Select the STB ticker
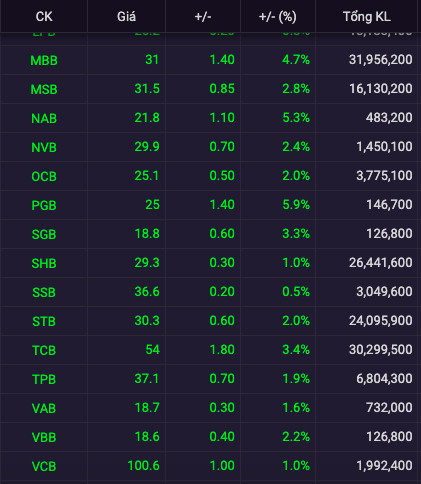 (44, 321)
